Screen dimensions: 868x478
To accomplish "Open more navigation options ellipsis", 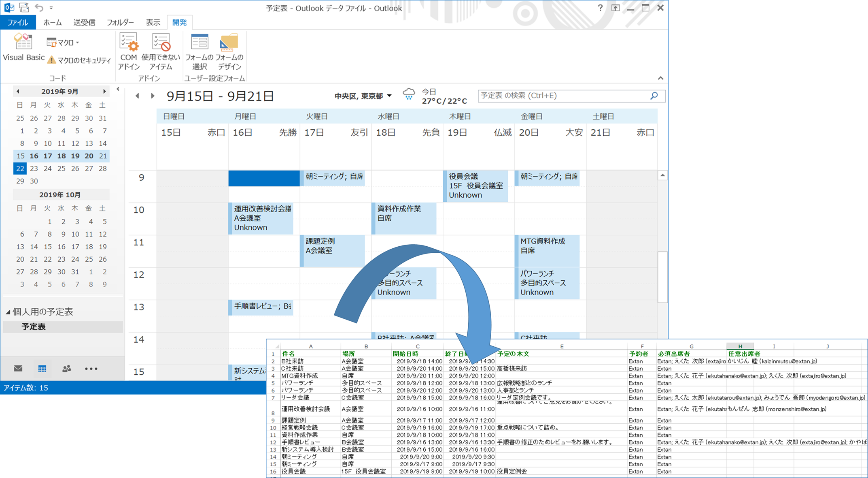I will [x=91, y=369].
